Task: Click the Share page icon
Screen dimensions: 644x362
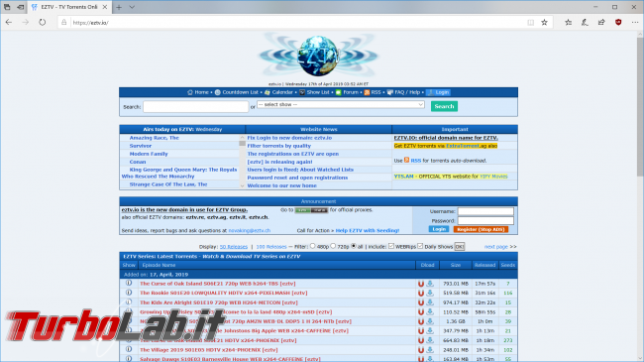Action: [x=601, y=22]
